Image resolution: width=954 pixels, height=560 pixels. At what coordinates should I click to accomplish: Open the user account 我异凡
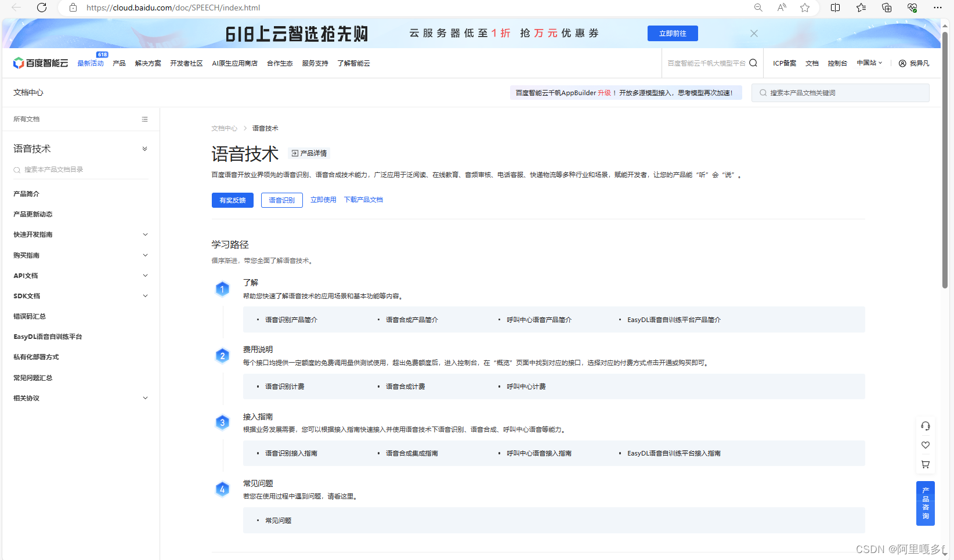tap(914, 63)
